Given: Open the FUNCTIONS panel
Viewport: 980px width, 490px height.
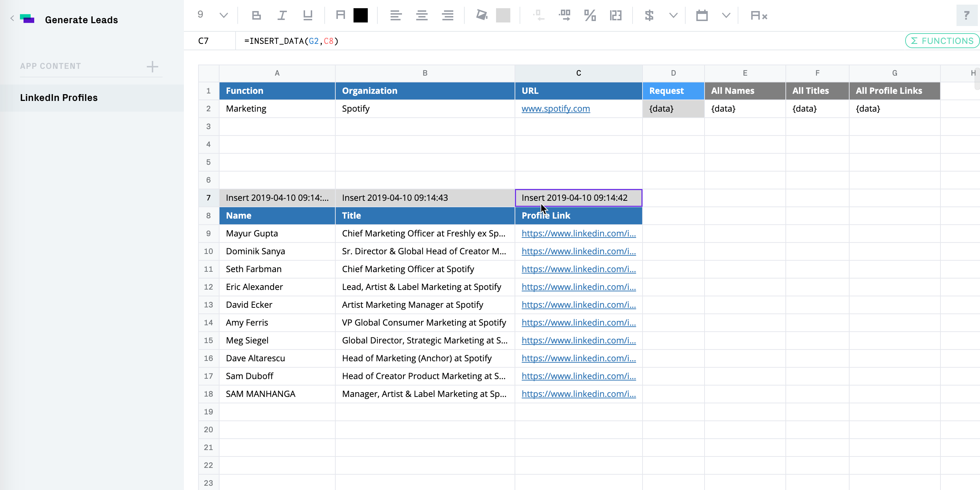Looking at the screenshot, I should pyautogui.click(x=942, y=41).
